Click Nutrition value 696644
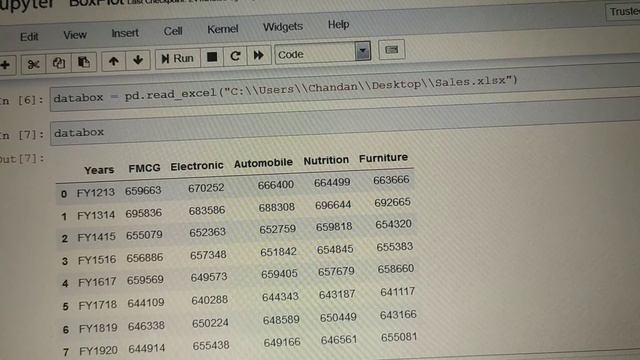 tap(333, 205)
